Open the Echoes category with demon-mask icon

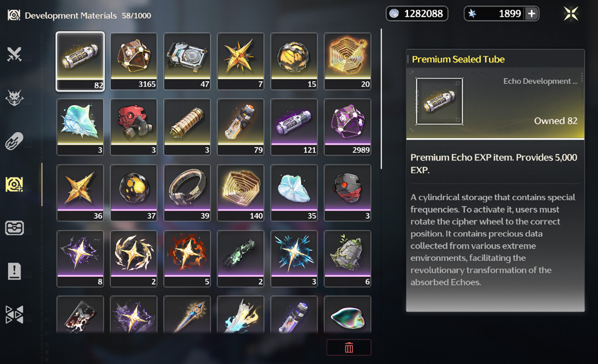[15, 98]
